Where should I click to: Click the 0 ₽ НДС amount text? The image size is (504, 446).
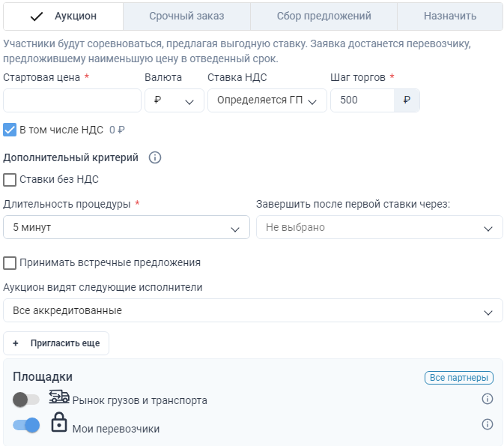117,130
